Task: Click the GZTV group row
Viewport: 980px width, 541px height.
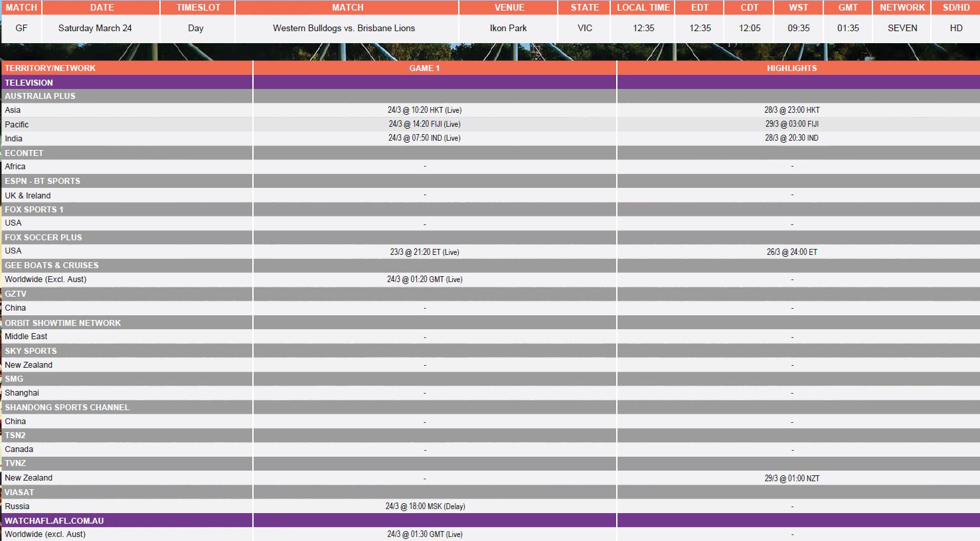Action: tap(490, 293)
